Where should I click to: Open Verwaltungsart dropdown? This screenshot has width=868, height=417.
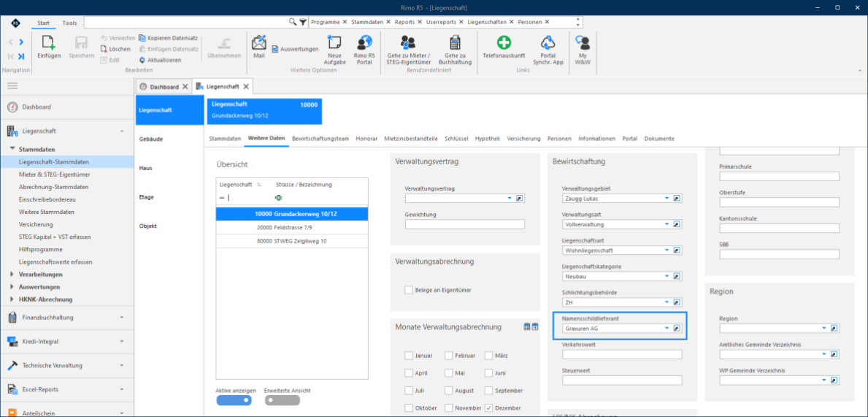(667, 224)
